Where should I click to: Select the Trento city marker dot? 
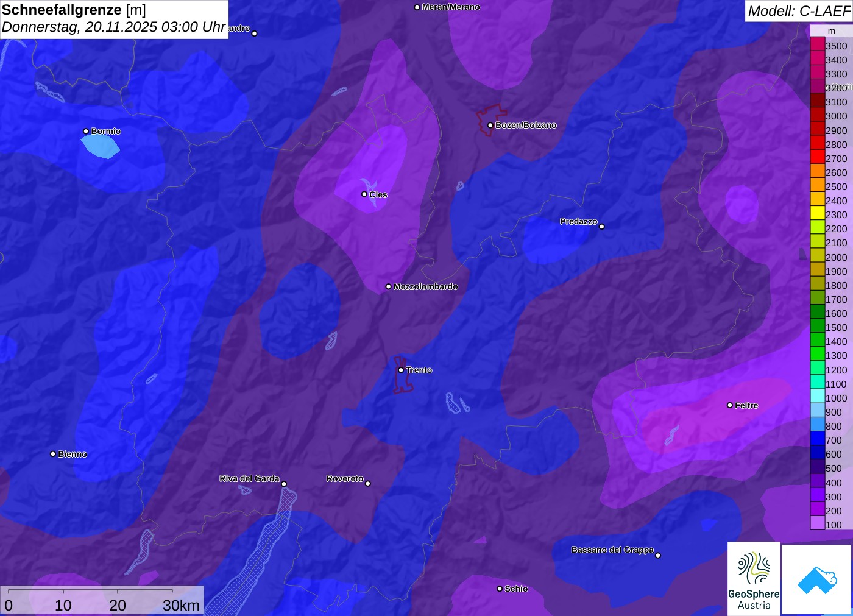pos(401,370)
